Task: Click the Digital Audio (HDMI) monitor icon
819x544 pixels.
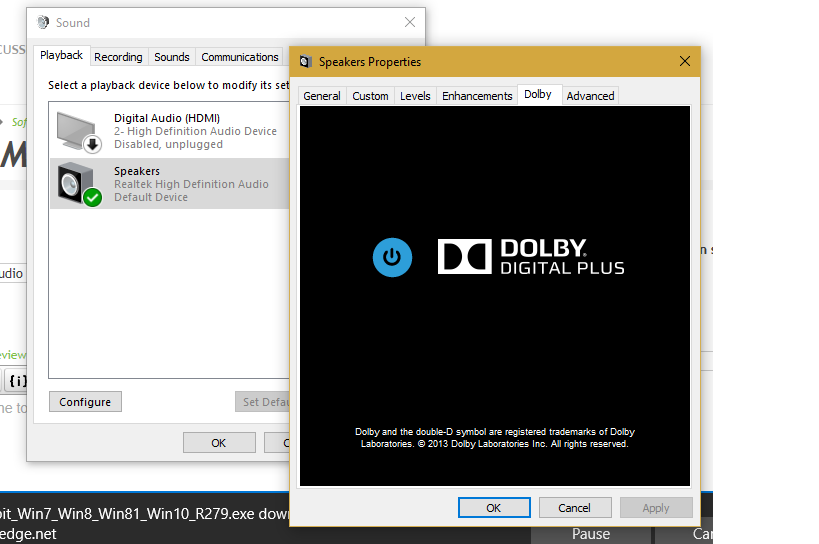Action: 79,132
